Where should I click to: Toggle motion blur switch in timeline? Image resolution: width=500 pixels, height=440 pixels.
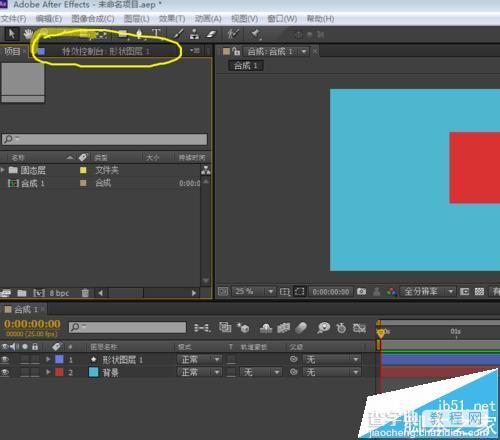pyautogui.click(x=301, y=328)
